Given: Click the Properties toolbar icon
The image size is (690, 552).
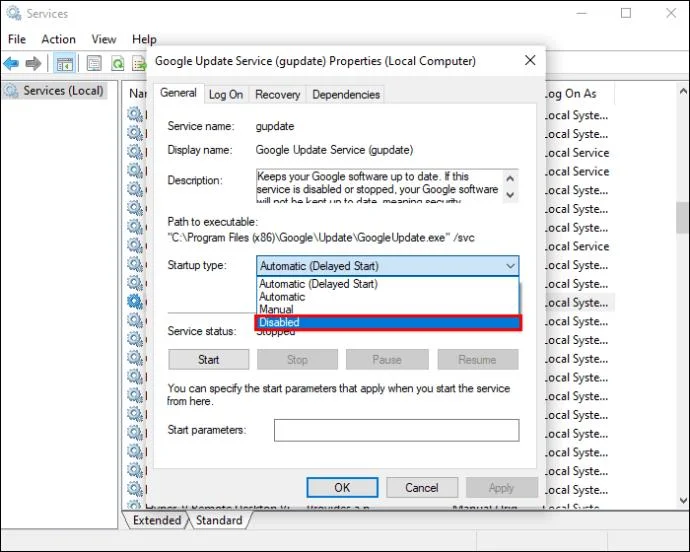Looking at the screenshot, I should coord(94,64).
